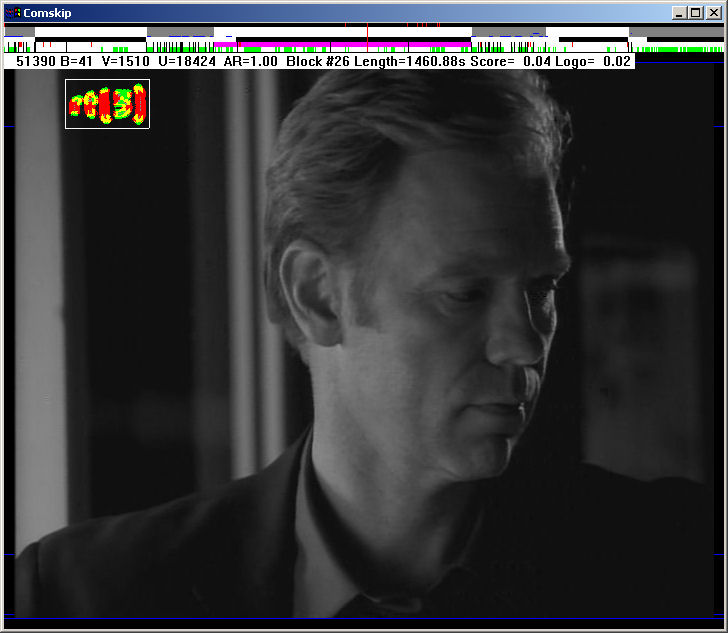Click the long black bar above the magenta block
Screen dimensions: 728x633
[x=353, y=39]
